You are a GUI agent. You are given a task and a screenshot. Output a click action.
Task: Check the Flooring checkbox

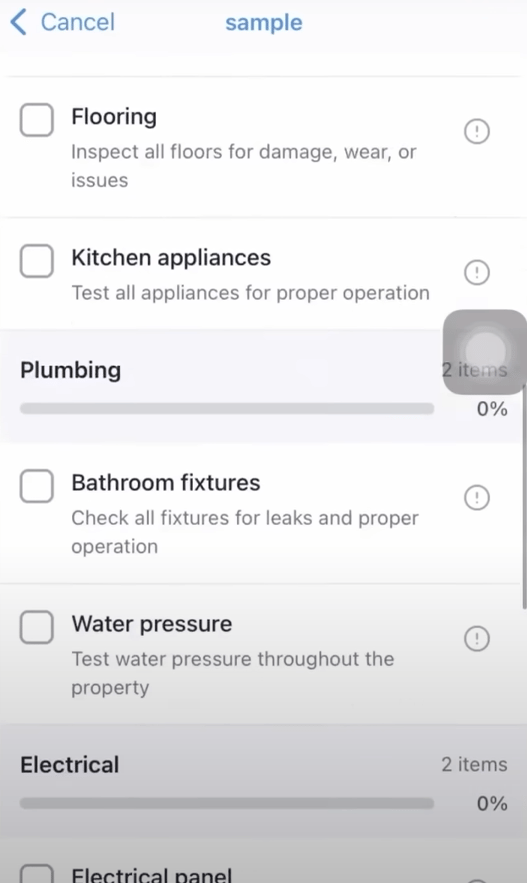[37, 119]
